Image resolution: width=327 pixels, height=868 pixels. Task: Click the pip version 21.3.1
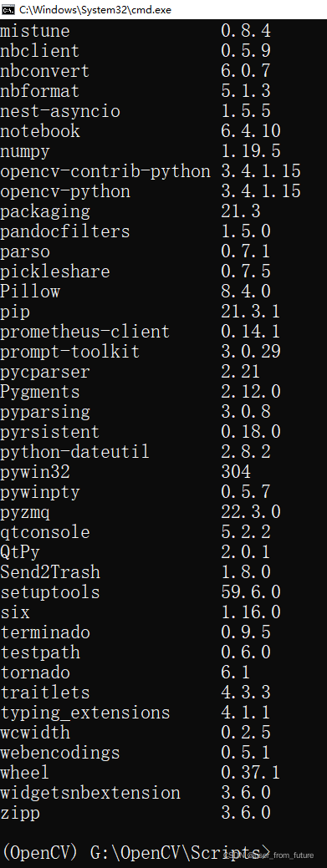click(x=251, y=312)
